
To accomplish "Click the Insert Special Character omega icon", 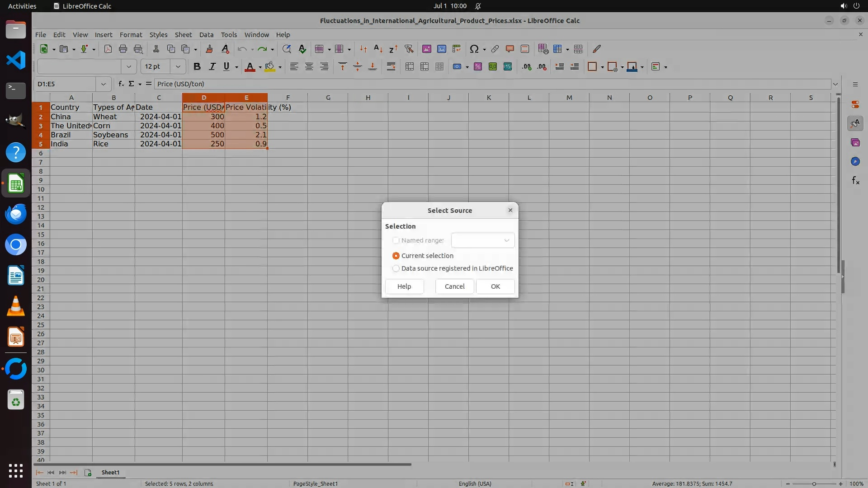I will 474,49.
